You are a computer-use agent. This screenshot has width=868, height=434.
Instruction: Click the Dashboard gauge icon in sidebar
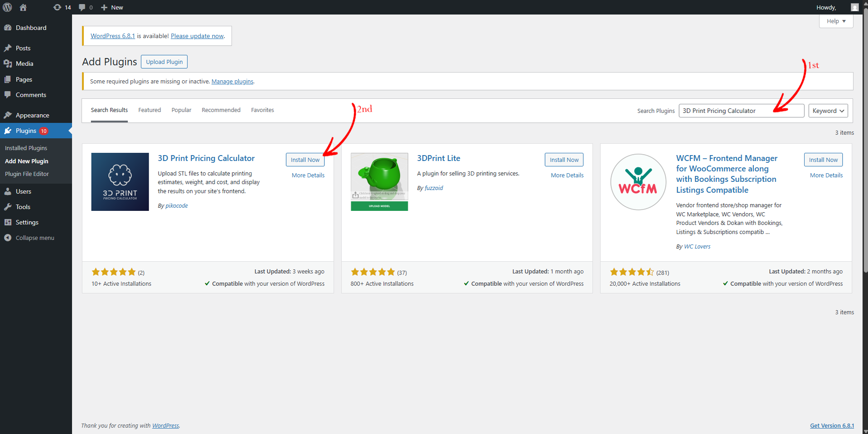[8, 28]
